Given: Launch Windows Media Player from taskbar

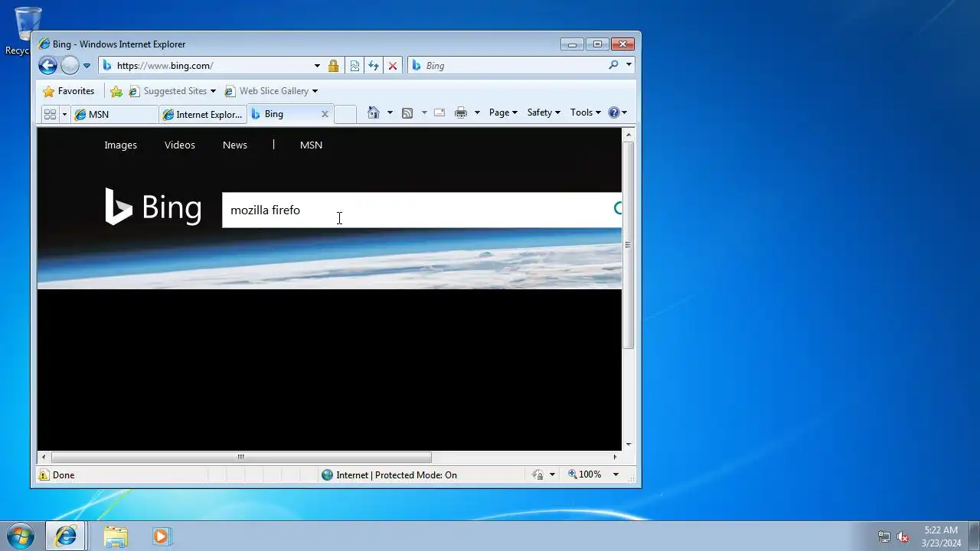Looking at the screenshot, I should click(x=161, y=536).
